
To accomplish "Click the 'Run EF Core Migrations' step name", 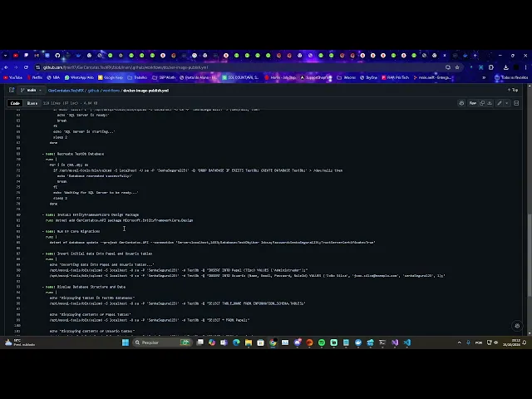I will pos(78,231).
